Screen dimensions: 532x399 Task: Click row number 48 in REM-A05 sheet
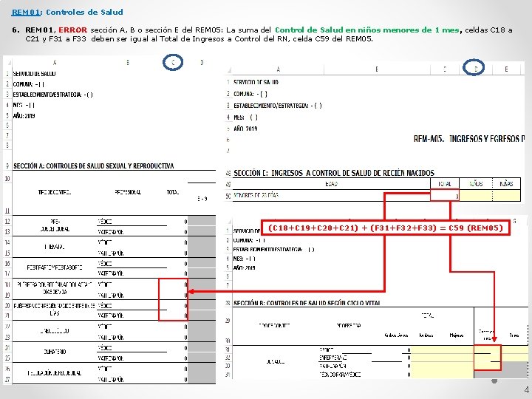228,173
